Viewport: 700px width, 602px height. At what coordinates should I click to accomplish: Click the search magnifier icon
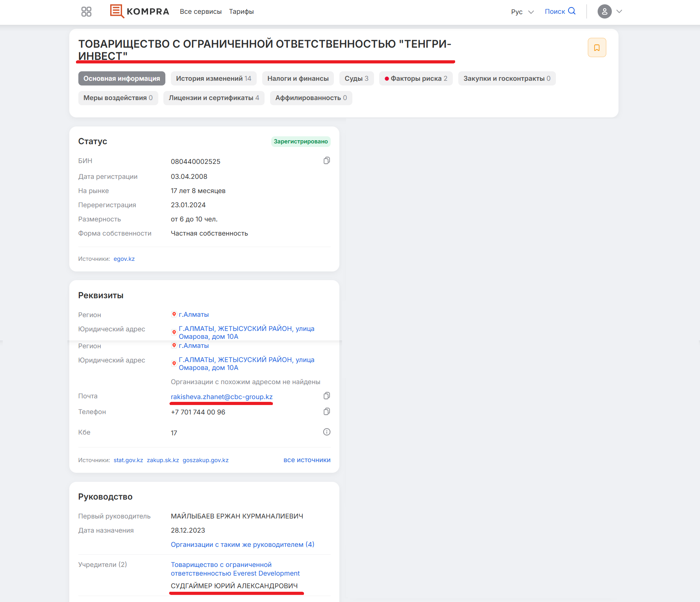572,11
